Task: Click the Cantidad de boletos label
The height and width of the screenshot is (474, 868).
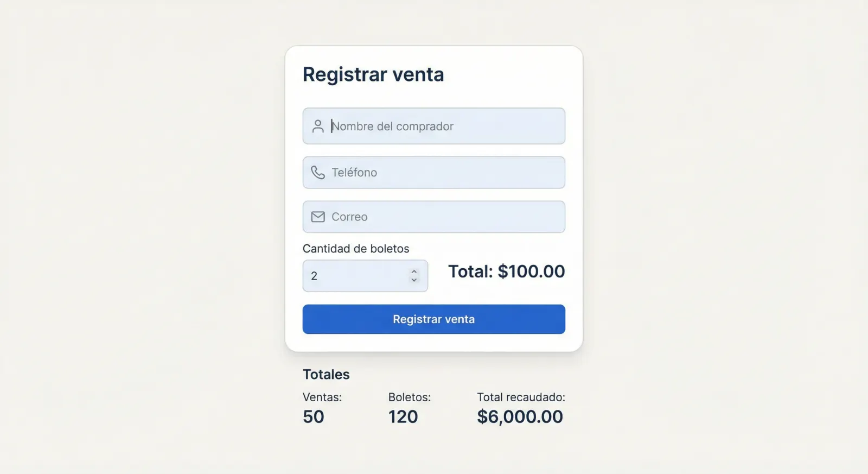Action: click(x=356, y=249)
